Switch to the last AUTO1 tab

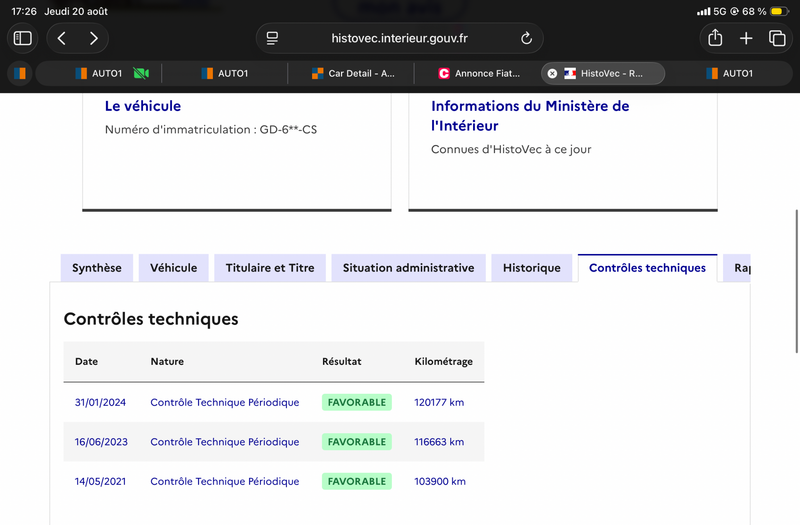click(x=730, y=73)
